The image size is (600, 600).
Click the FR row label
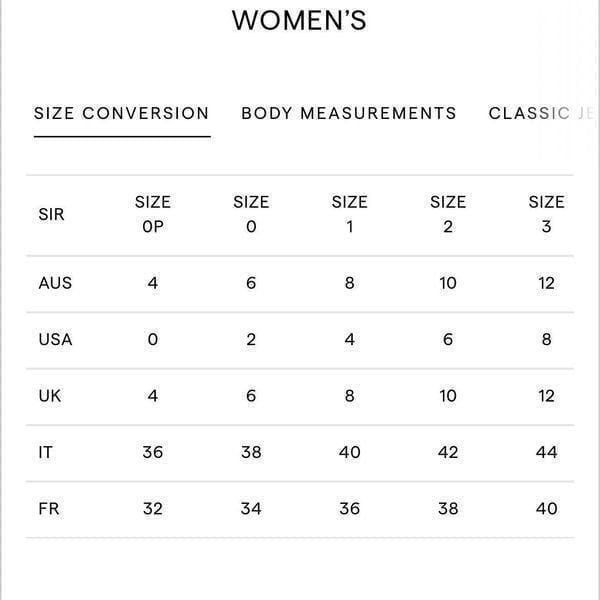pyautogui.click(x=49, y=509)
